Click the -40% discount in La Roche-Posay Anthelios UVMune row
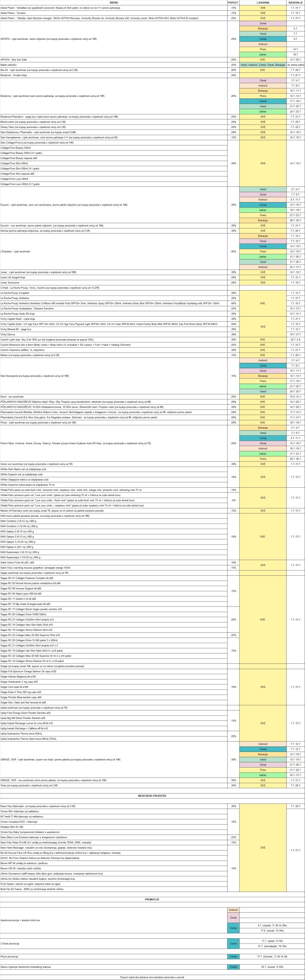 tap(233, 304)
